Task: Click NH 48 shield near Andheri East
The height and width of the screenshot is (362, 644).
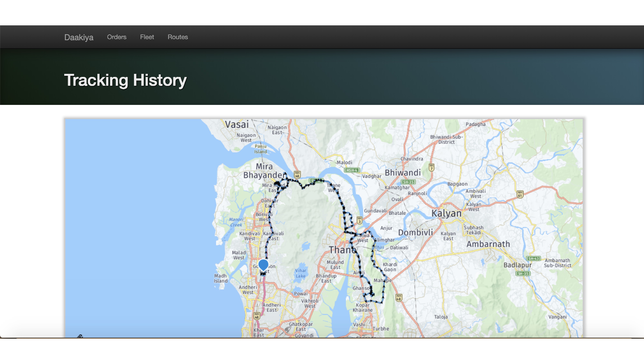Action: [257, 316]
